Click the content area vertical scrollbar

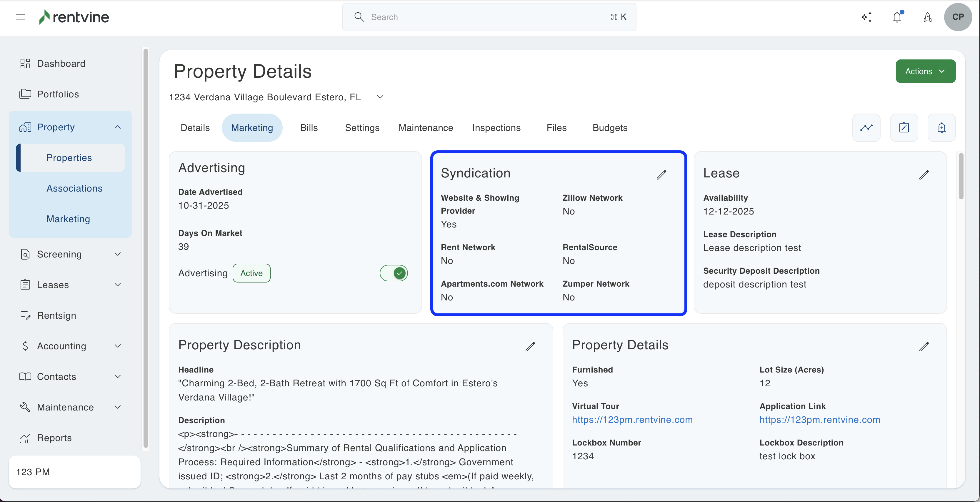pos(961,176)
